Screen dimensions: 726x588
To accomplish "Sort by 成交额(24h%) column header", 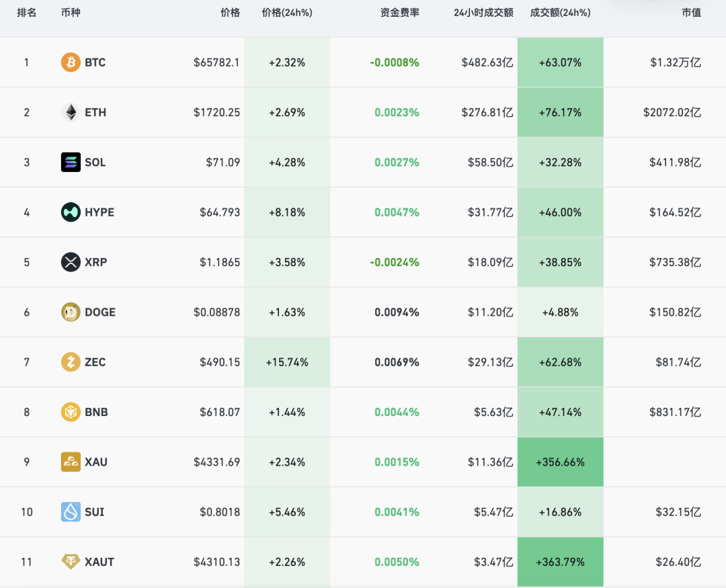I will (560, 13).
